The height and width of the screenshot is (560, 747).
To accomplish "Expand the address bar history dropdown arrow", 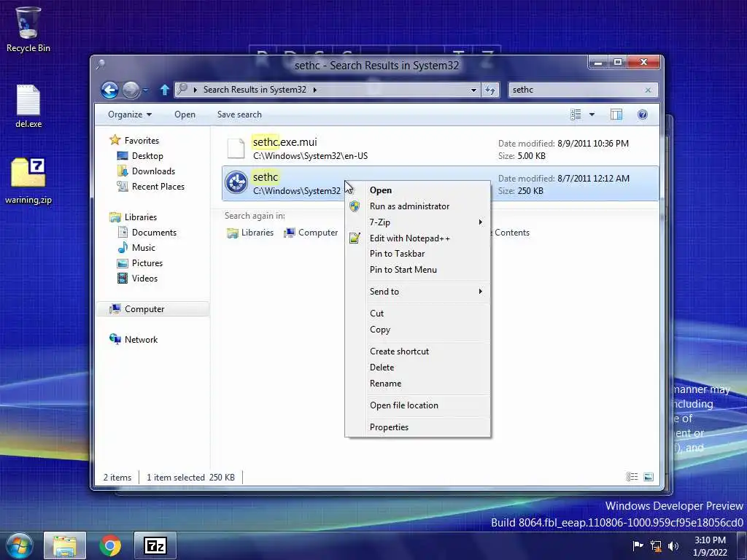I will tap(473, 90).
